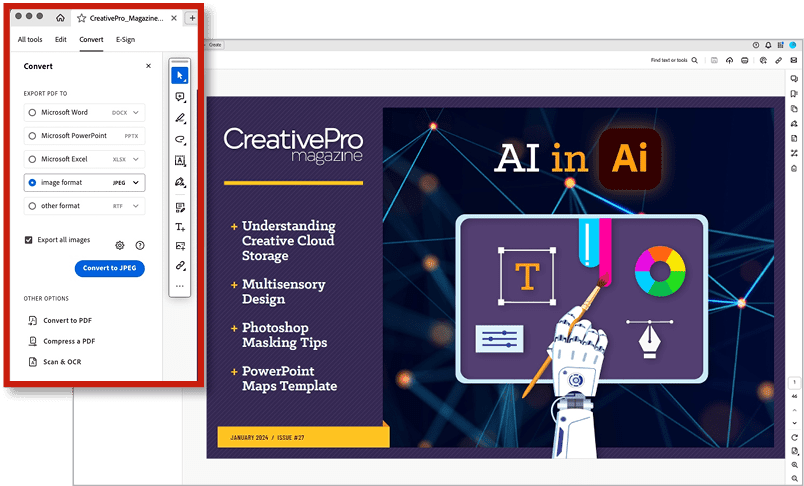Open Scan & OCR option
The image size is (804, 486).
[x=55, y=362]
